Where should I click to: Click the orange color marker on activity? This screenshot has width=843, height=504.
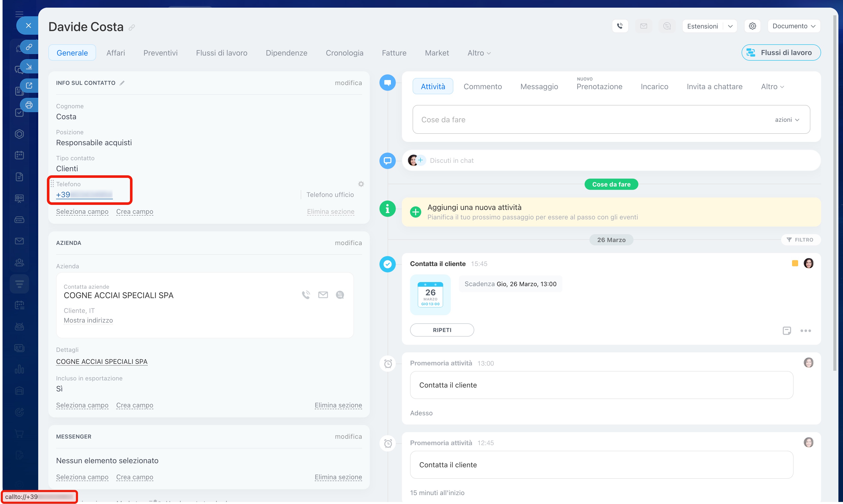795,263
